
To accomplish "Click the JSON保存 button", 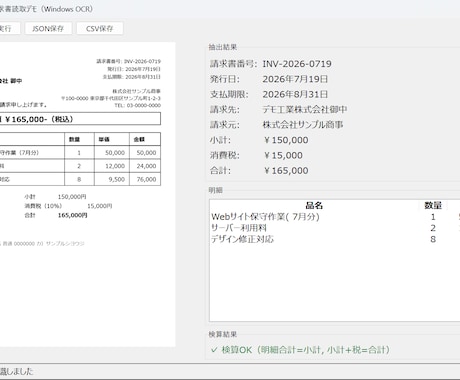I will (x=48, y=28).
